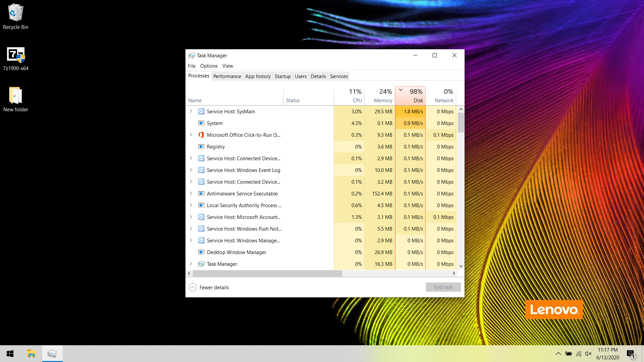644x362 pixels.
Task: Click the Task Manager title bar icon
Action: click(x=192, y=56)
